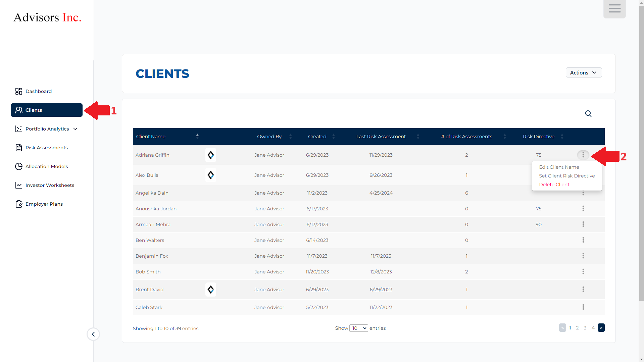Select Edit Client Name from context menu
Screen dimensions: 644x362
559,167
